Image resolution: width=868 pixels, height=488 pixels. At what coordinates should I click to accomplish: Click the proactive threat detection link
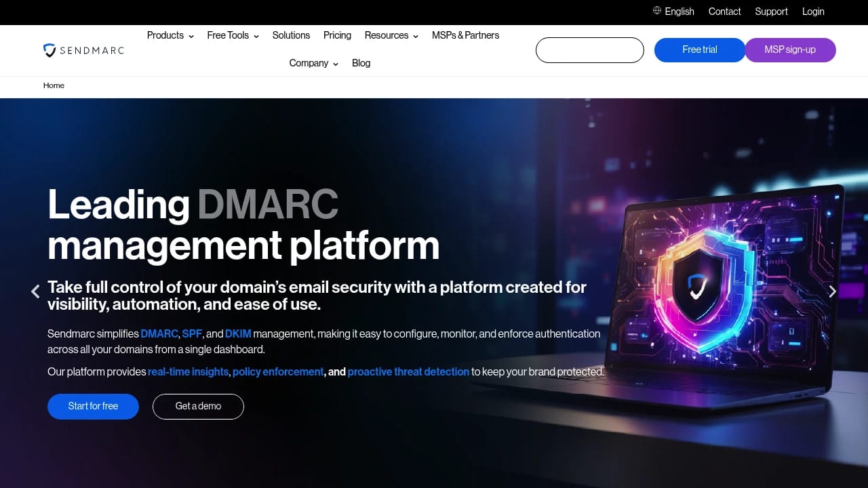coord(408,371)
